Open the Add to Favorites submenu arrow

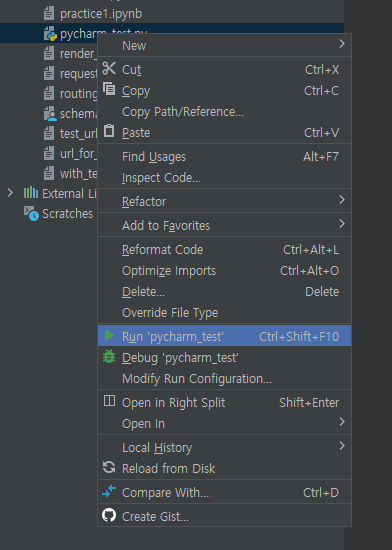[x=342, y=223]
